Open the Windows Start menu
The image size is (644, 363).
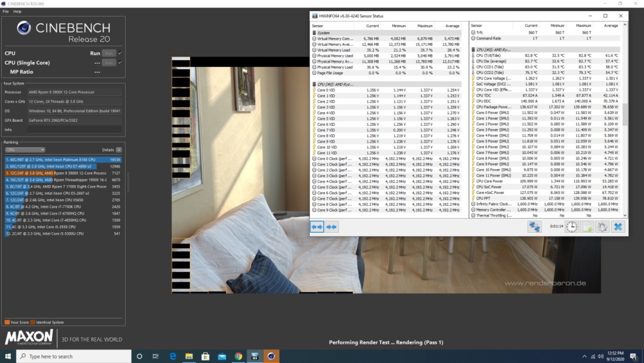(x=8, y=356)
